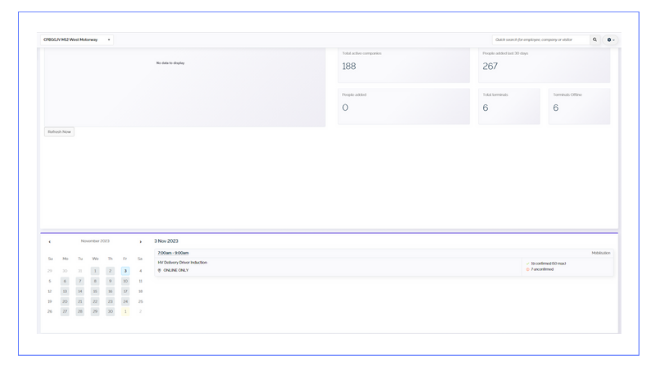Select 15 in the November calendar
The image size is (654, 373).
[x=95, y=291]
